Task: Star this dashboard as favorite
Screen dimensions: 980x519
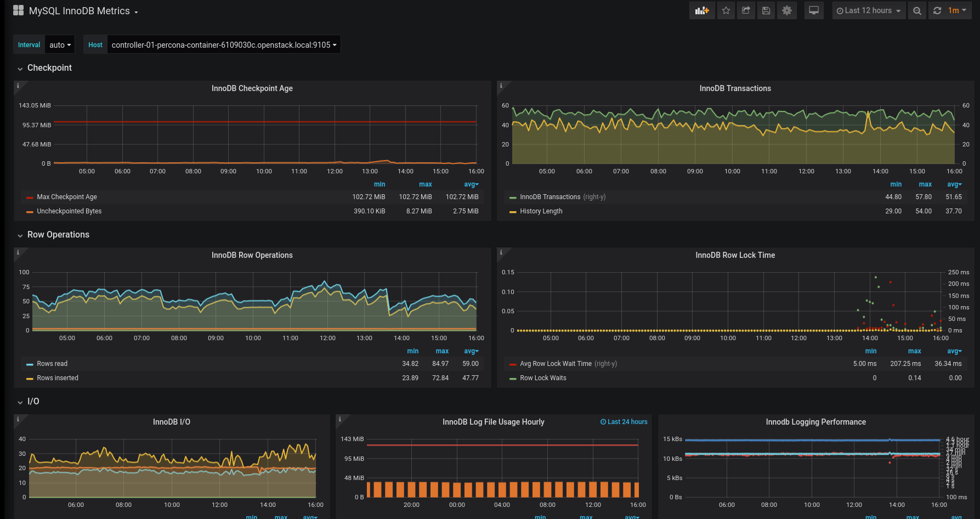Action: (x=726, y=10)
